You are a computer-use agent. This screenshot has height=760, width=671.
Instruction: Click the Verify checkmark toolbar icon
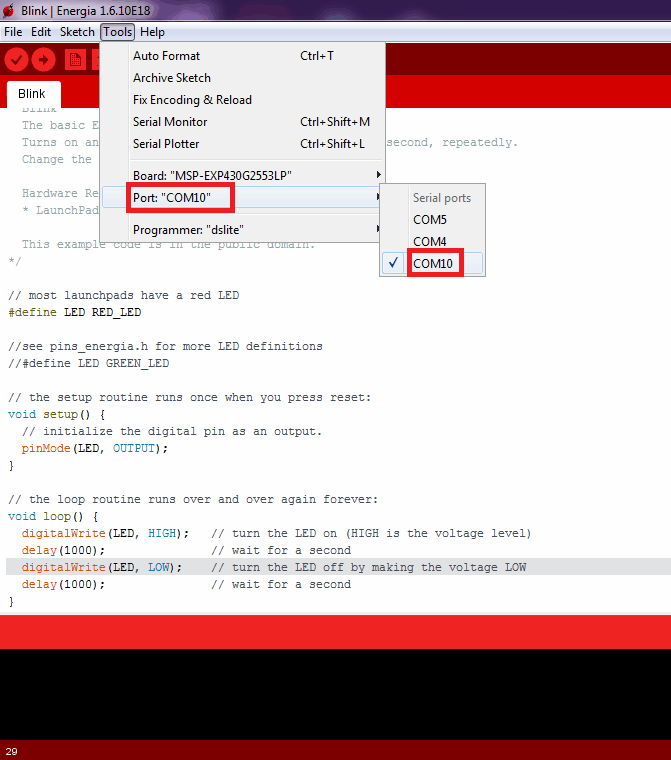[17, 60]
